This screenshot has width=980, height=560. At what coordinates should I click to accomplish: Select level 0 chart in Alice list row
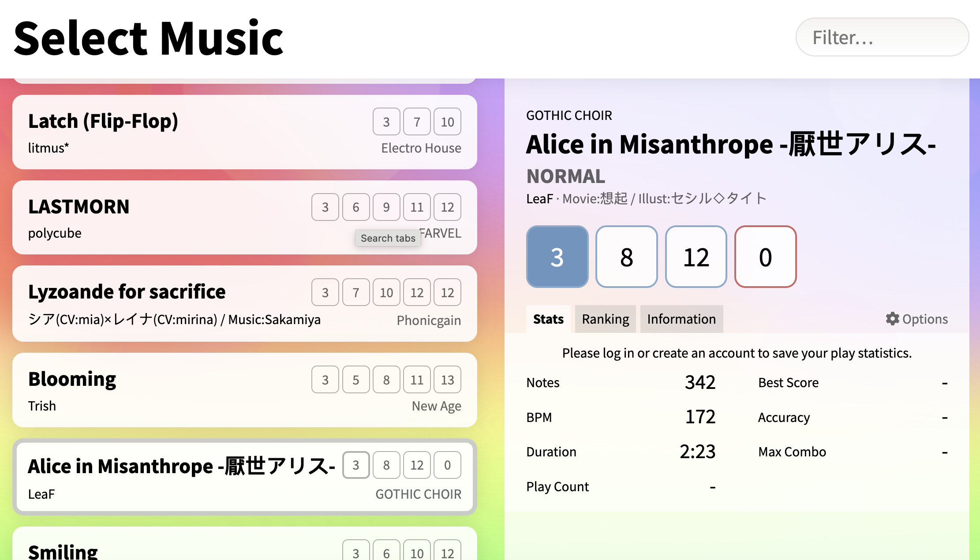(x=447, y=465)
